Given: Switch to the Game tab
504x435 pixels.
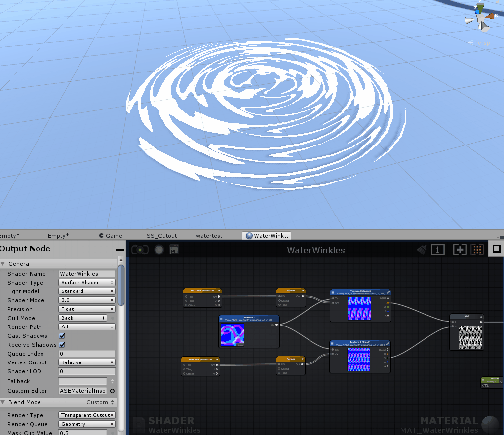Looking at the screenshot, I should click(x=111, y=236).
